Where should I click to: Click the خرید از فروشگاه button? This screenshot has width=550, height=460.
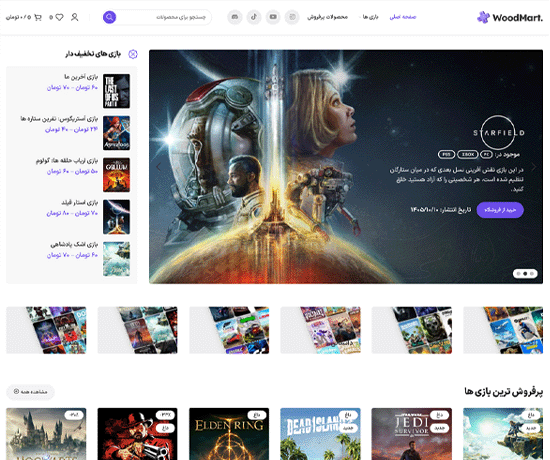[500, 210]
